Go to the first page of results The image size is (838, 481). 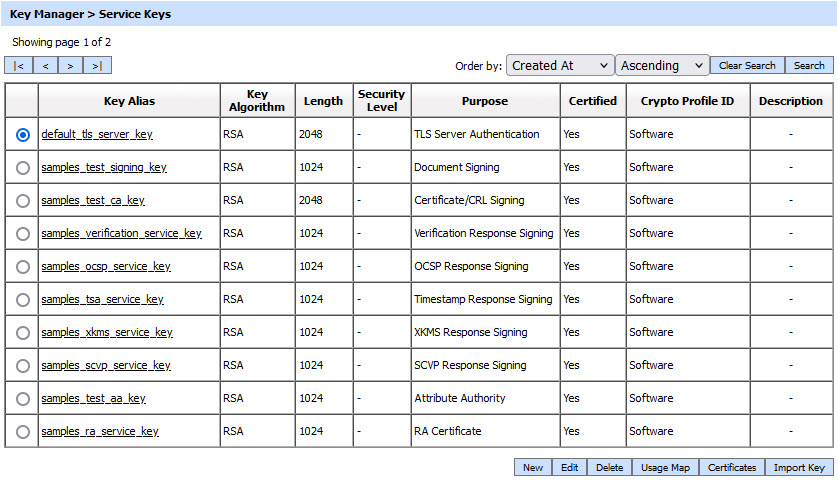tap(18, 66)
